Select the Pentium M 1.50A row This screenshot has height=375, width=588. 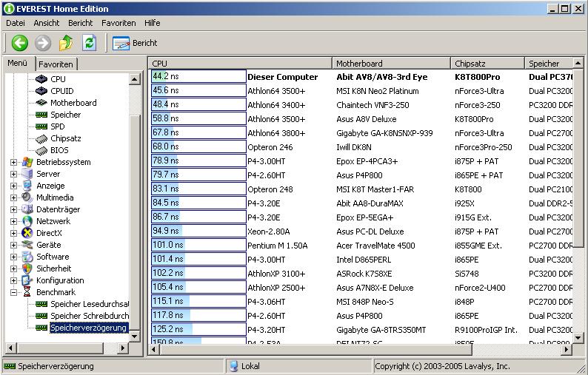pos(362,246)
